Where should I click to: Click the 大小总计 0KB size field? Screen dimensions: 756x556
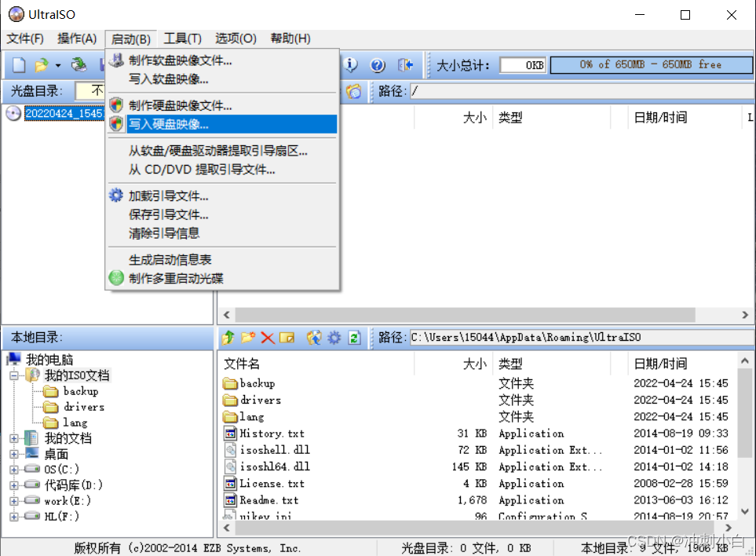point(523,65)
